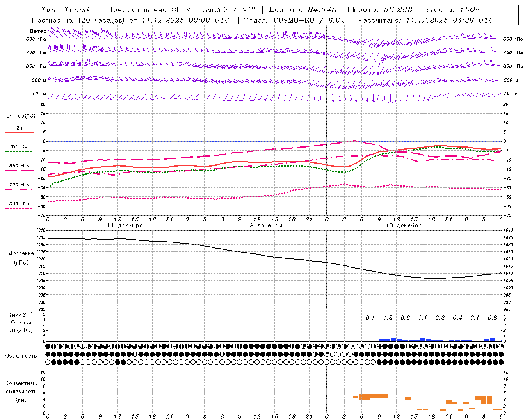Click the Прогноз на 120 часа(ов) text
This screenshot has width=525, height=420.
79,20
